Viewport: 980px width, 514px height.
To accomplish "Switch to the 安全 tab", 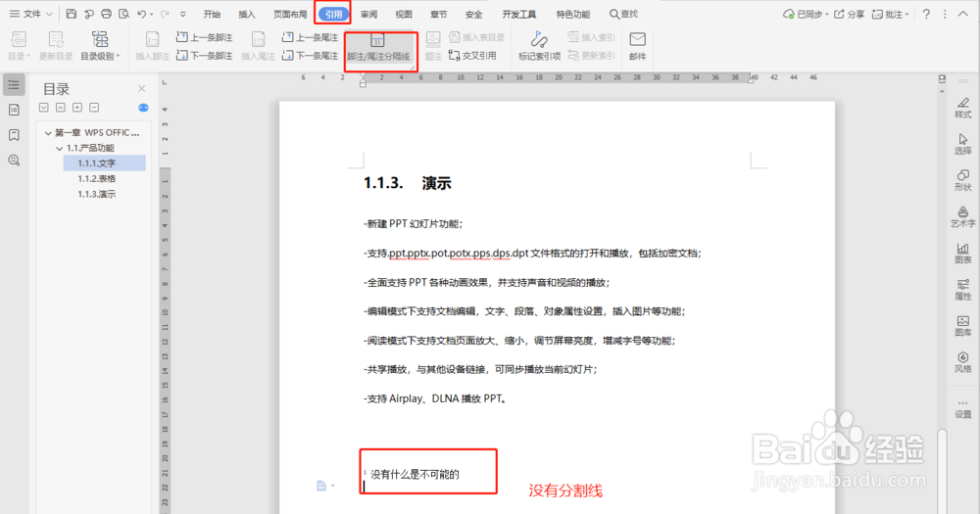I will (473, 14).
